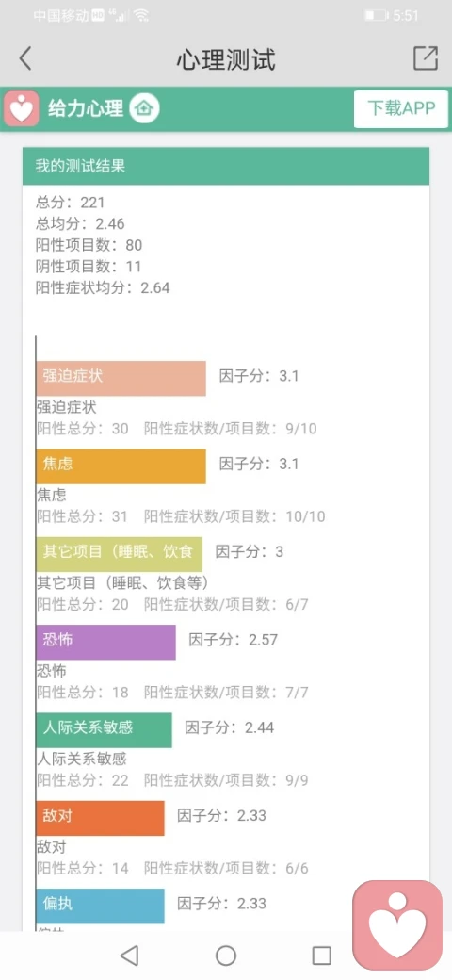Tap the floating pink heart app icon
The width and height of the screenshot is (452, 980).
click(x=397, y=925)
